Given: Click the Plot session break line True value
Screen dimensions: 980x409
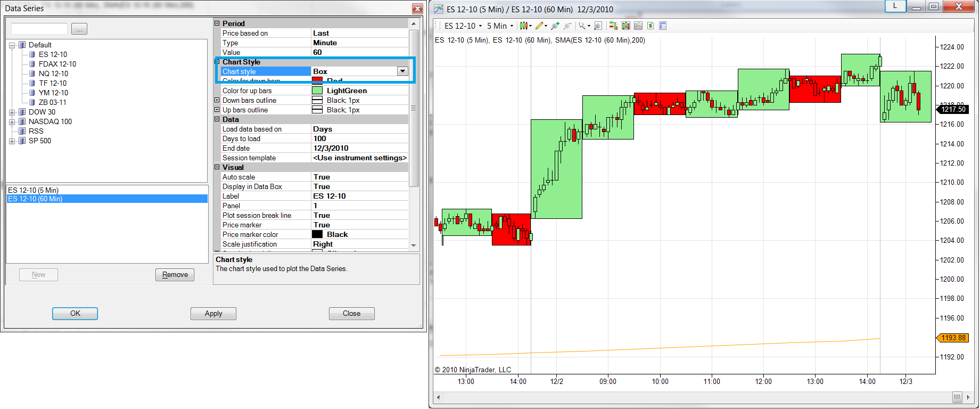Looking at the screenshot, I should pyautogui.click(x=360, y=215).
